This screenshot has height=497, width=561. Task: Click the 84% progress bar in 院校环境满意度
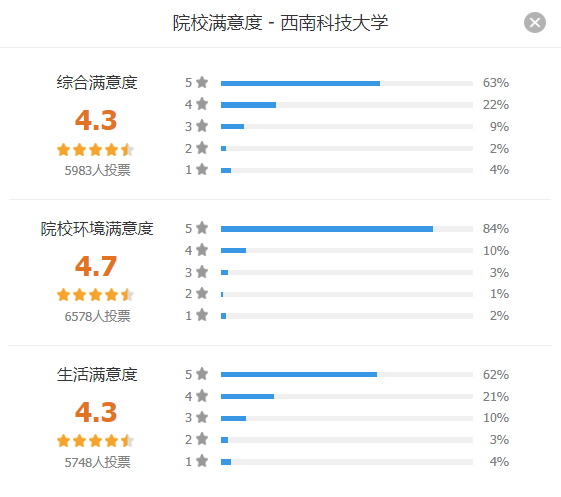(x=347, y=229)
